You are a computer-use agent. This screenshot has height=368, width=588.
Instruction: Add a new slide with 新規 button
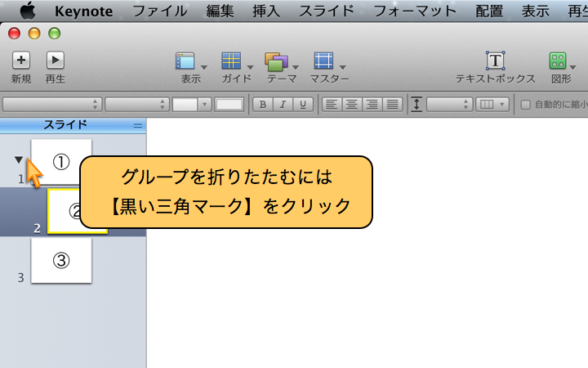pyautogui.click(x=21, y=60)
